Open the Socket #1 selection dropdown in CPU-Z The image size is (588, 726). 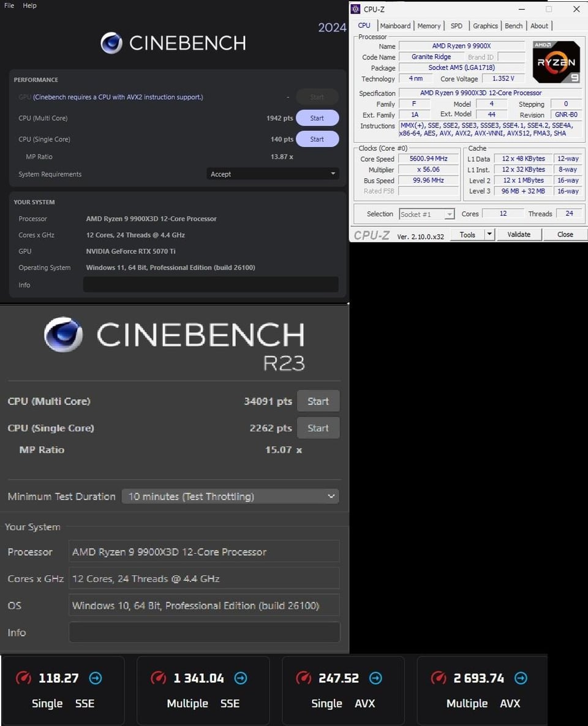[x=426, y=214]
